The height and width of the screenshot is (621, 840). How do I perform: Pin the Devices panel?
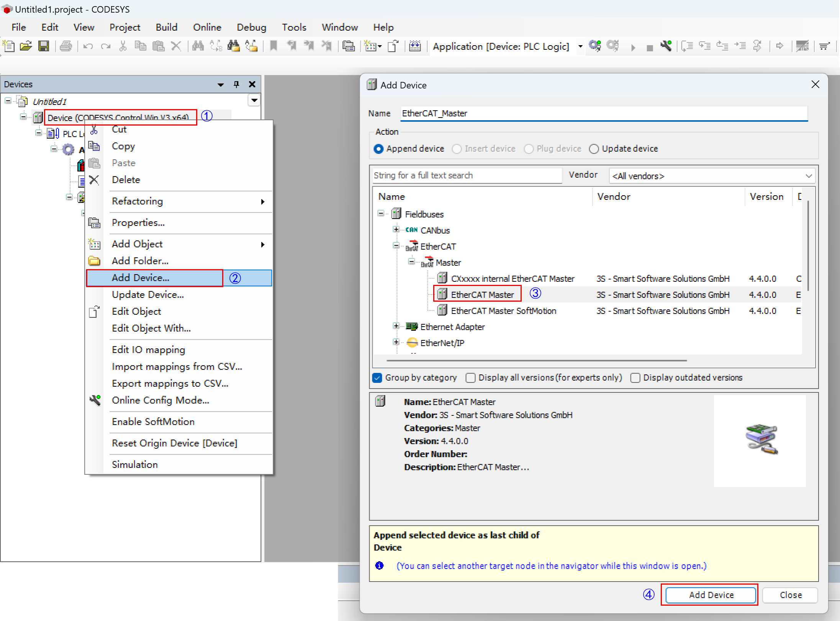236,84
